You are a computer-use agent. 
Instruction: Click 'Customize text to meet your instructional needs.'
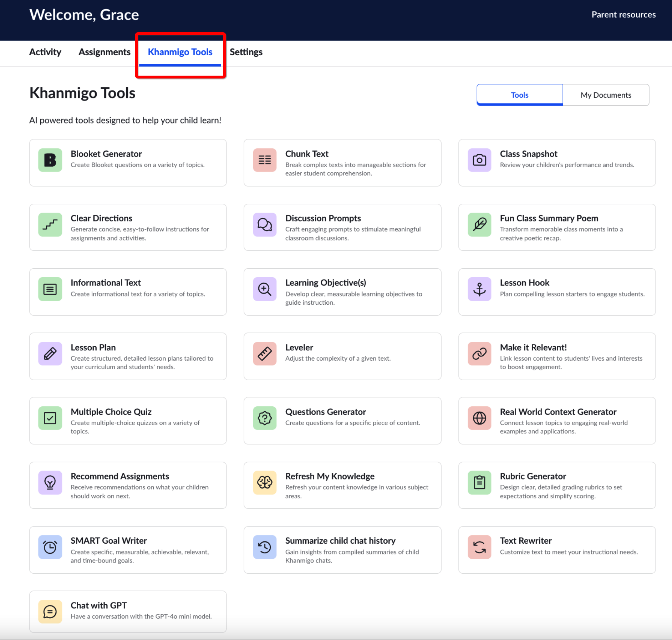(x=569, y=552)
